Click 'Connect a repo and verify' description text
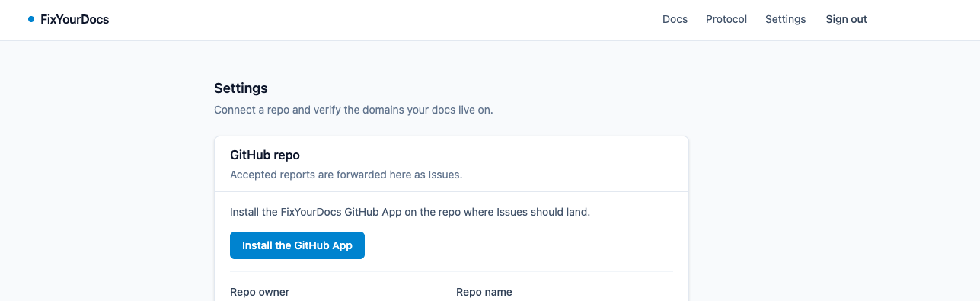This screenshot has height=301, width=980. click(353, 110)
